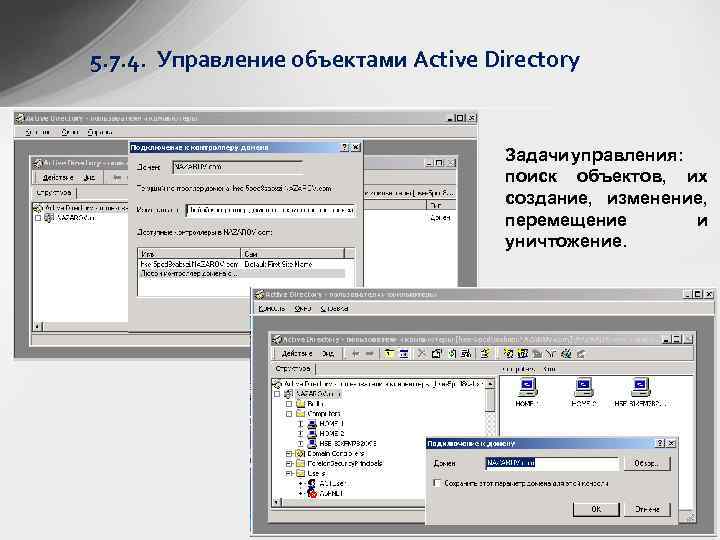Select the HSE computer entry in tree
The height and width of the screenshot is (540, 720).
click(348, 444)
